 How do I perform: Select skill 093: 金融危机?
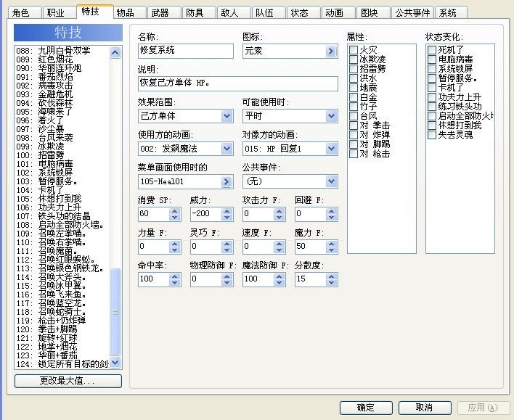coord(62,94)
